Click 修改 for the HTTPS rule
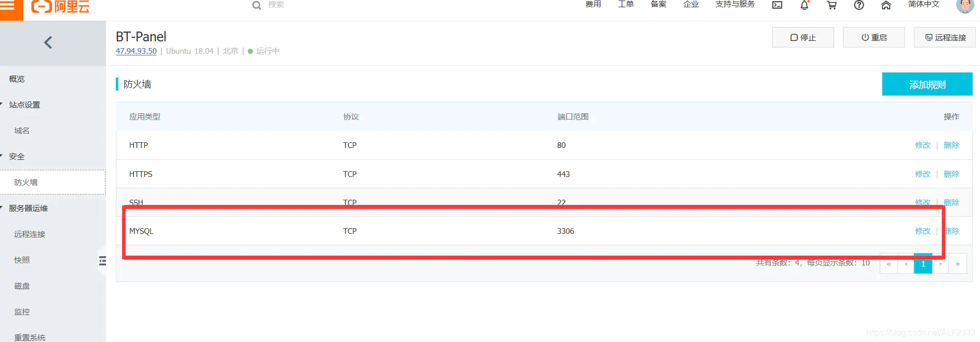 click(x=923, y=174)
